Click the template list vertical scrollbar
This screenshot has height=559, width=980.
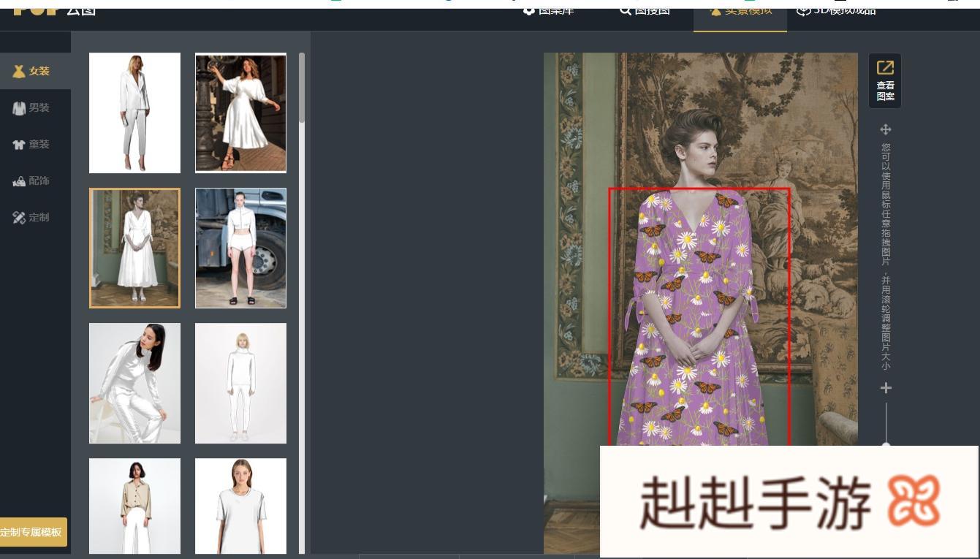tap(302, 88)
